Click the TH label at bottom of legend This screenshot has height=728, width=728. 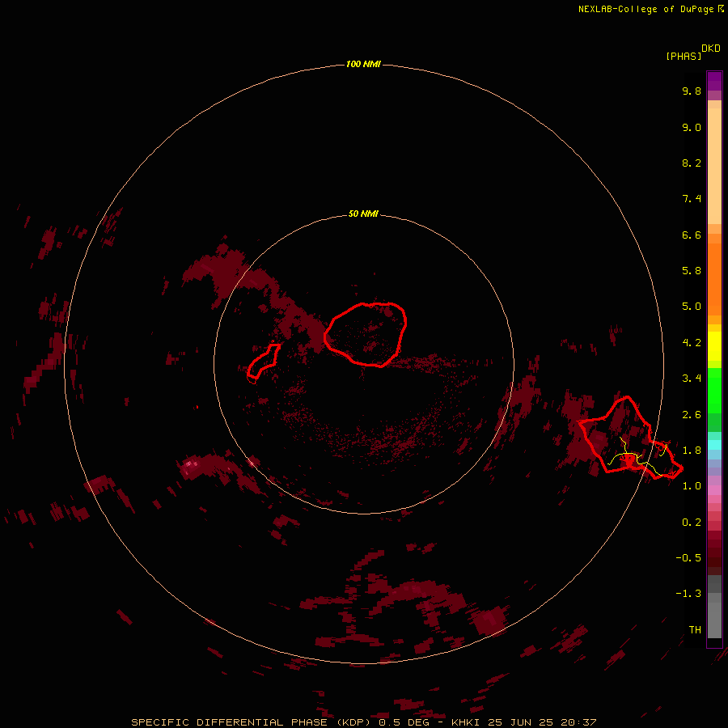pos(695,630)
